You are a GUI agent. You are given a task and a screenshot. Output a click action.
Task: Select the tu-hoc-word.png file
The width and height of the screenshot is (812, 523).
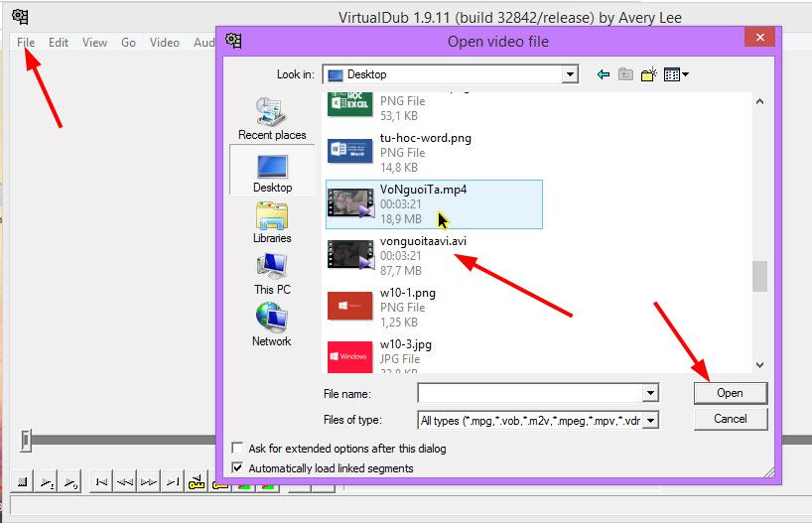(x=434, y=152)
